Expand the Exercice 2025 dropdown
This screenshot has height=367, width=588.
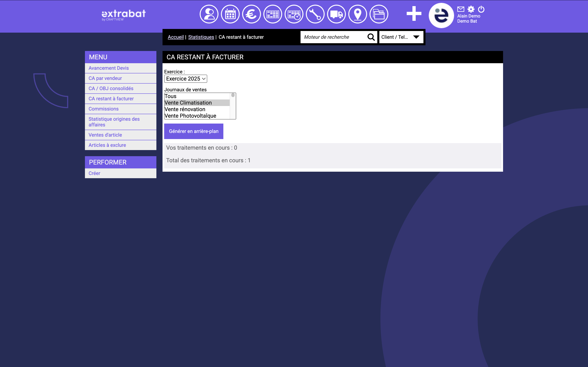click(186, 79)
